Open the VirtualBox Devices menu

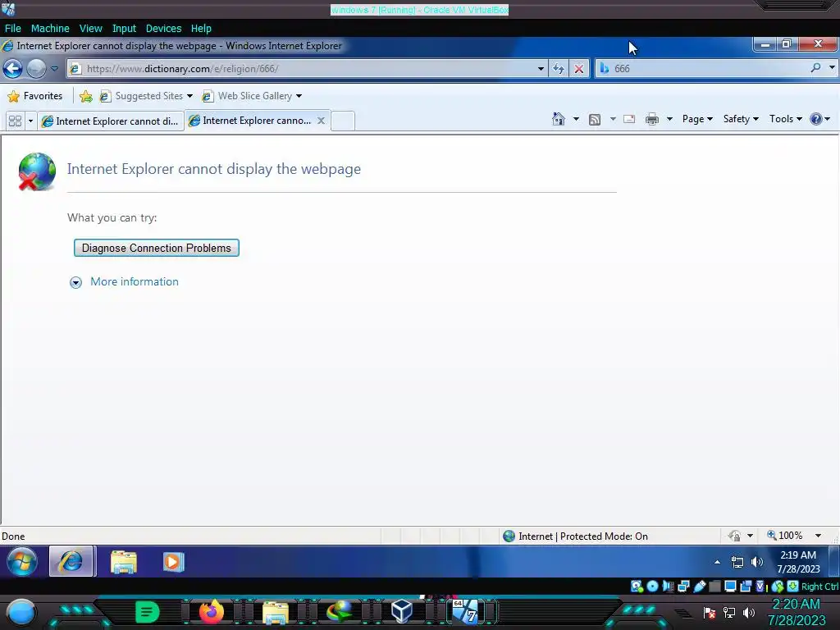click(x=163, y=29)
